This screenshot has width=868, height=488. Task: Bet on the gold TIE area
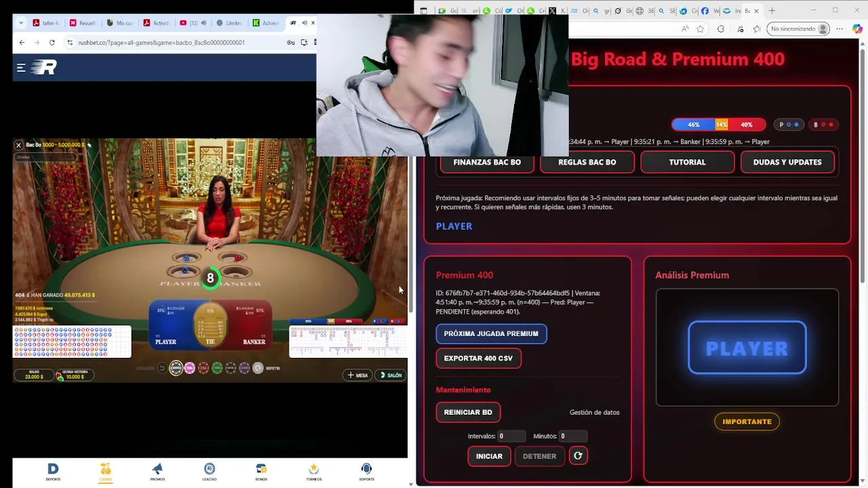click(210, 325)
